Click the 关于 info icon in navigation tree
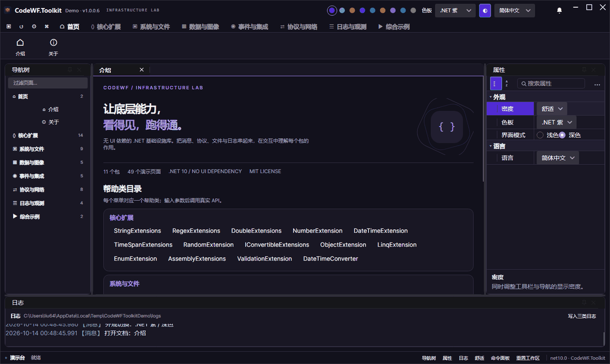The width and height of the screenshot is (610, 364). [44, 122]
